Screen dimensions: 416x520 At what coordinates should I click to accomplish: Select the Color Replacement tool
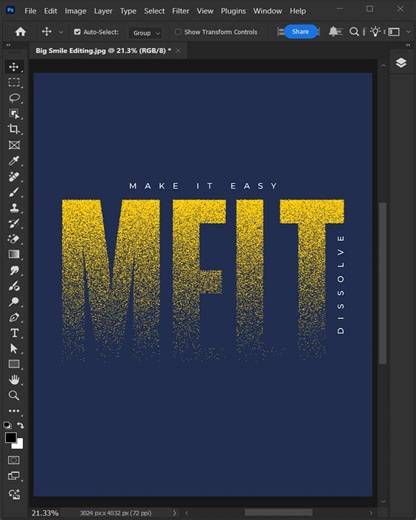[x=14, y=286]
